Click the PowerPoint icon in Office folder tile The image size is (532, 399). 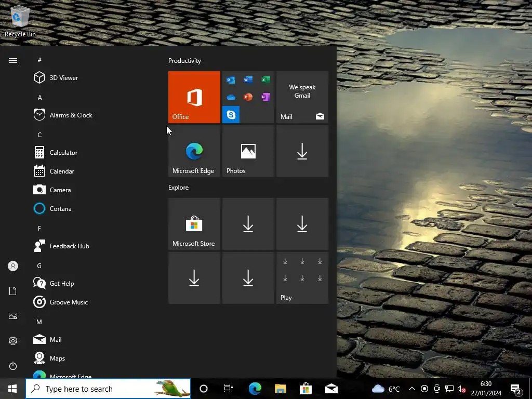248,97
